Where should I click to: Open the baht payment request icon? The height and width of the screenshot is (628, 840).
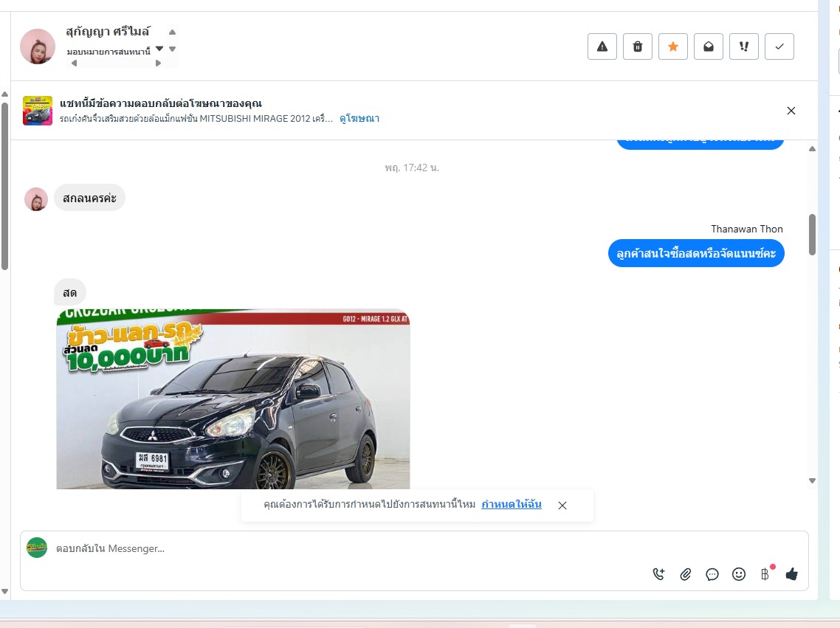(x=765, y=574)
